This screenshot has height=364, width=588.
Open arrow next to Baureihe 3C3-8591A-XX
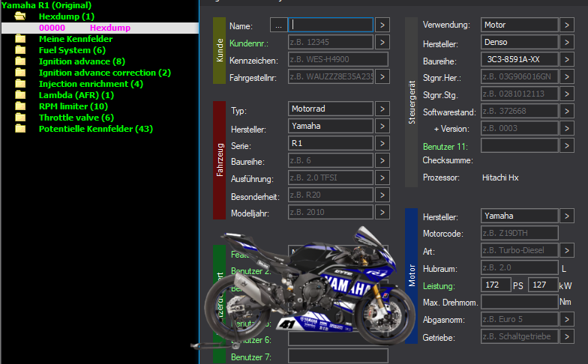567,60
